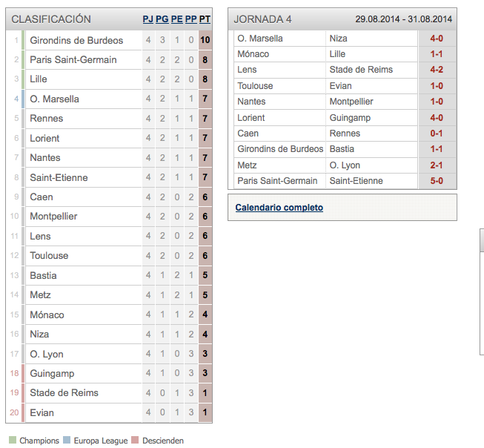Sort standings by PG column header
The width and height of the screenshot is (484, 448).
[162, 19]
